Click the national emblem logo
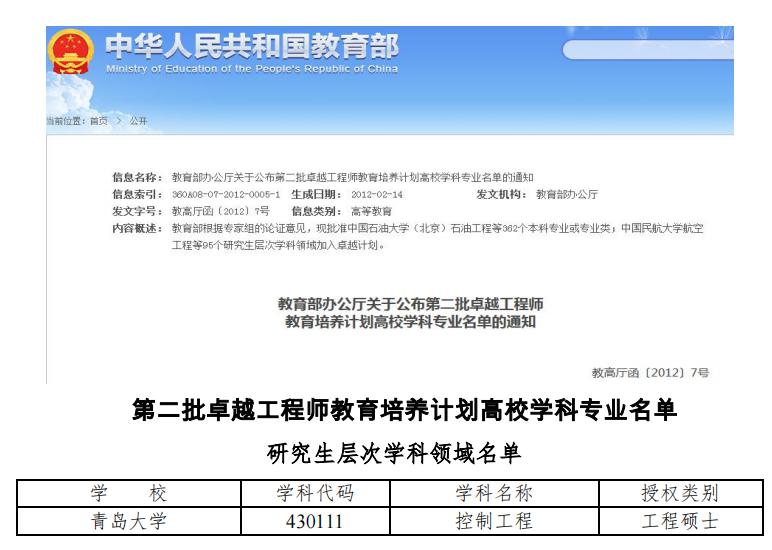Screen dimensions: 772x550 [71, 52]
